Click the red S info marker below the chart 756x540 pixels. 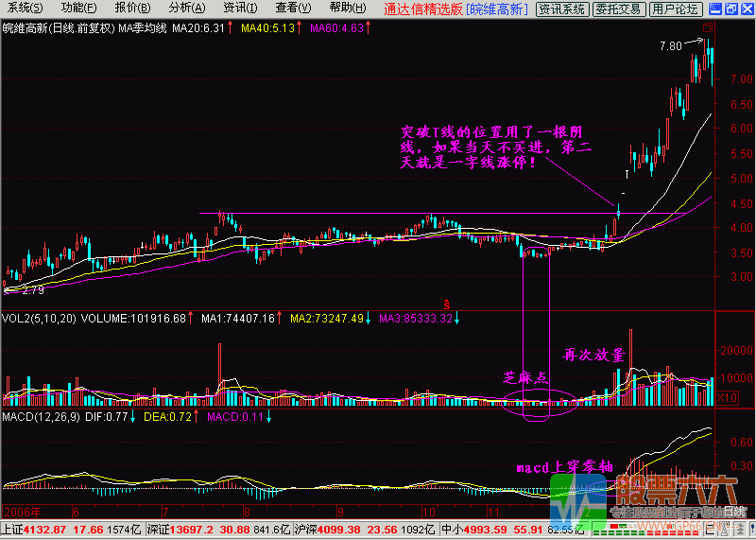coord(446,305)
